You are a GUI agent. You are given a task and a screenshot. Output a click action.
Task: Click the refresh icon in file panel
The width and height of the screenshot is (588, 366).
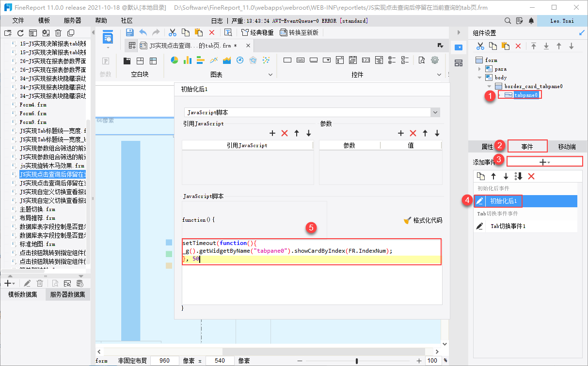coord(20,33)
